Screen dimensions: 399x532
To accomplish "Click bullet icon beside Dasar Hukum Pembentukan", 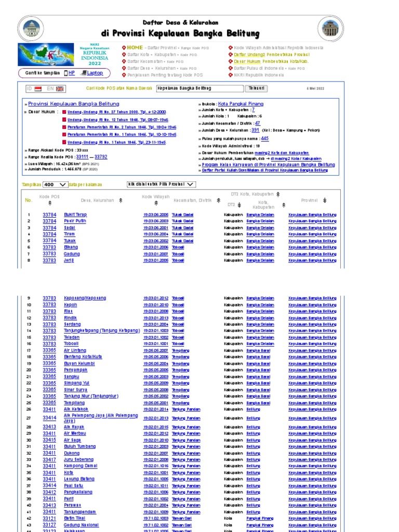I will (x=231, y=61).
